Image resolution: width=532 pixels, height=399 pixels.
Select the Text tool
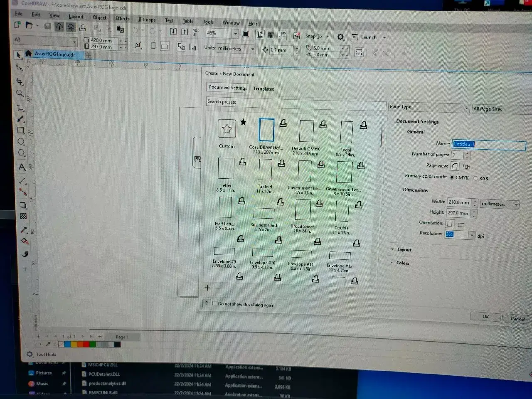(x=22, y=167)
